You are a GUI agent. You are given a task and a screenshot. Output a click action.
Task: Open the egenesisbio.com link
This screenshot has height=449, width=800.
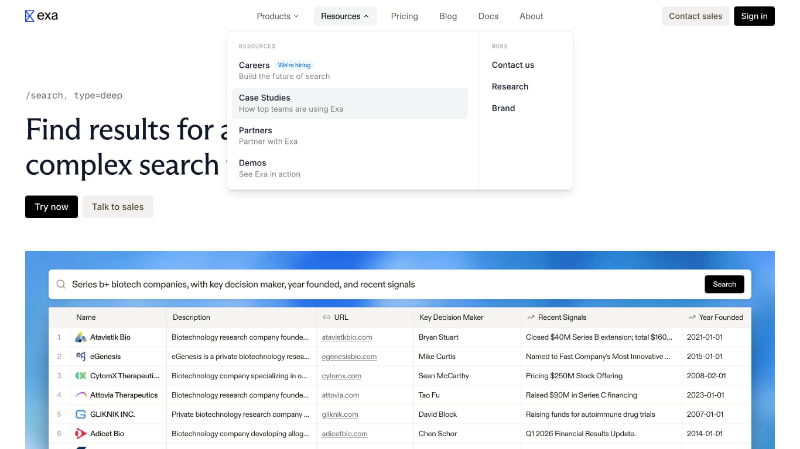coord(349,357)
